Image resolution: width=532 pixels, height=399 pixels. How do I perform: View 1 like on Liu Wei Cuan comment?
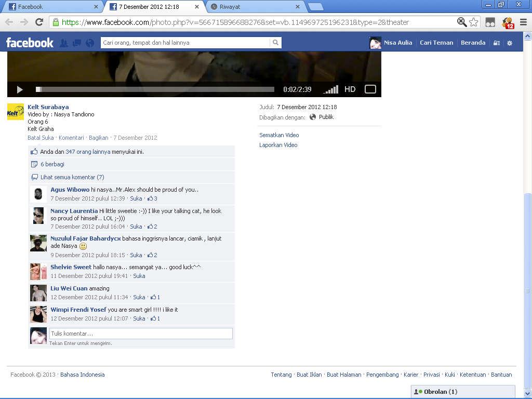pyautogui.click(x=155, y=297)
